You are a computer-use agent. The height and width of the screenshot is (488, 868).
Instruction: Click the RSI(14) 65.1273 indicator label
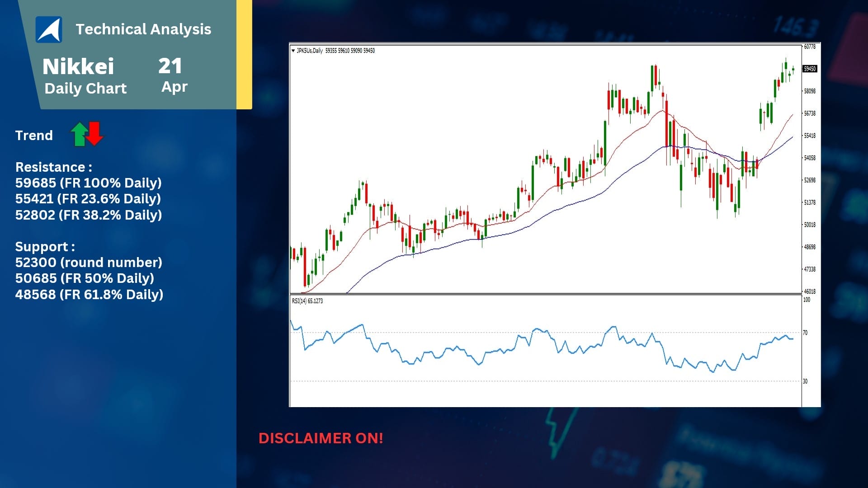point(307,301)
